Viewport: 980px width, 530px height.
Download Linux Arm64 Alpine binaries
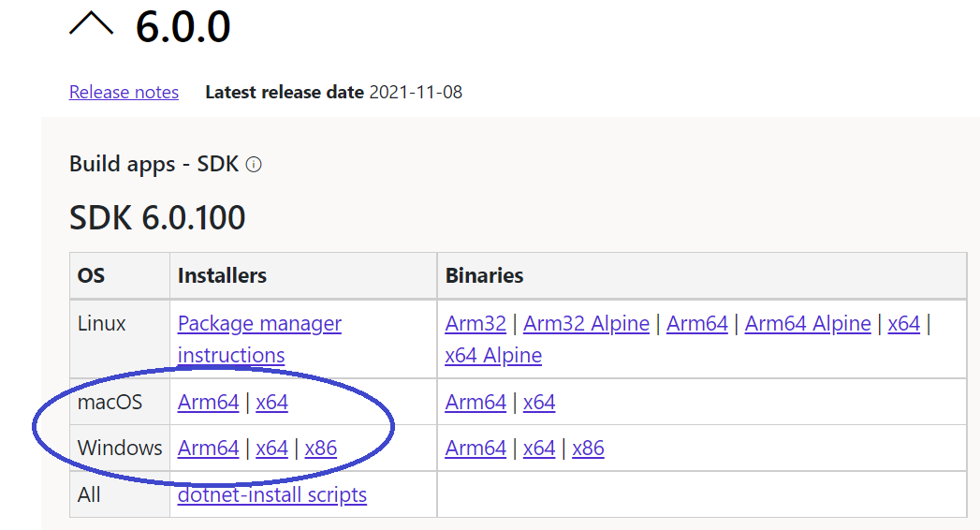pyautogui.click(x=808, y=323)
